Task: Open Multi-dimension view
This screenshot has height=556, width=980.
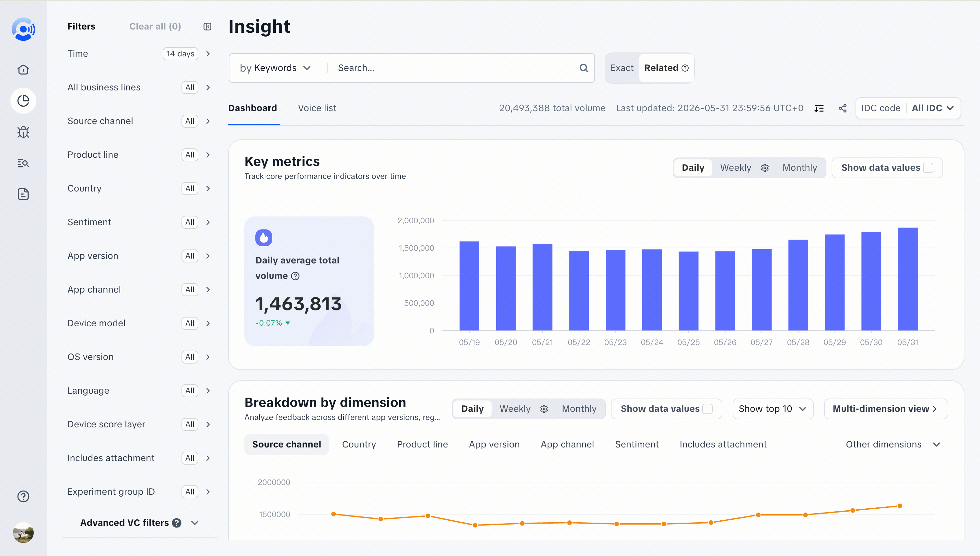Action: (886, 409)
